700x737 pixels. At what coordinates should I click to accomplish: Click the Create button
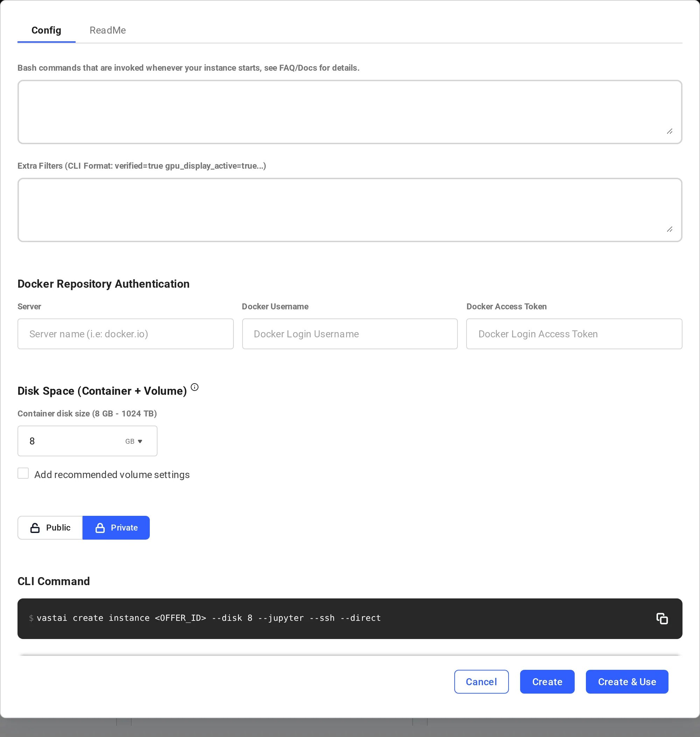[547, 682]
